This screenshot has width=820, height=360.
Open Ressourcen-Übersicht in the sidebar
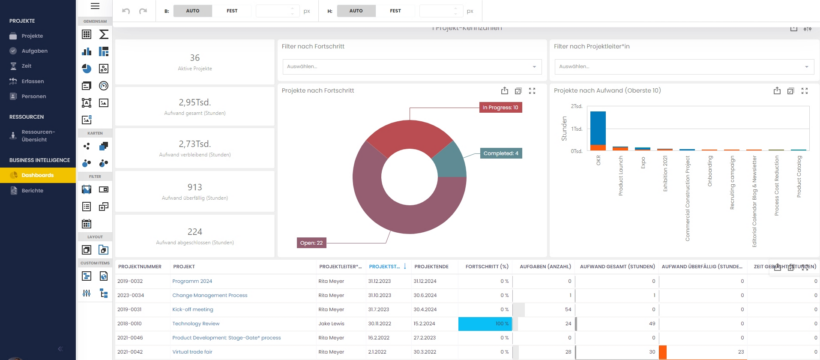[38, 136]
